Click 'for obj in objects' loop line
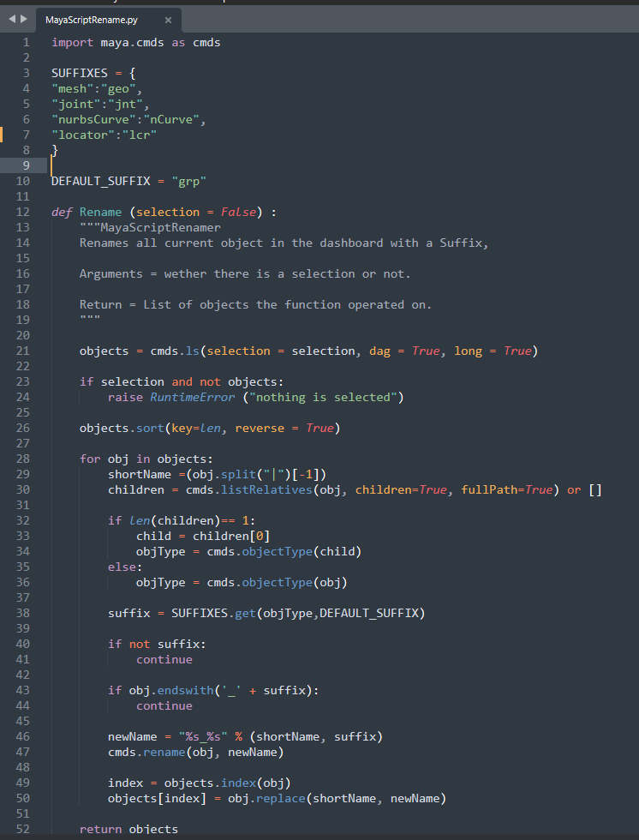This screenshot has width=639, height=840. pyautogui.click(x=146, y=459)
